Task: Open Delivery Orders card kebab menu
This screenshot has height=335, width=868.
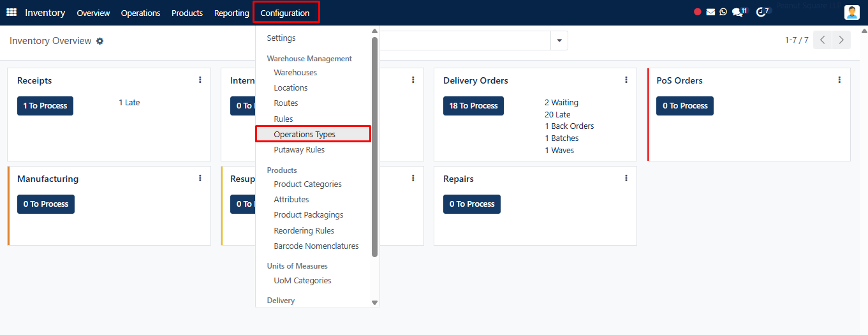Action: pos(626,80)
